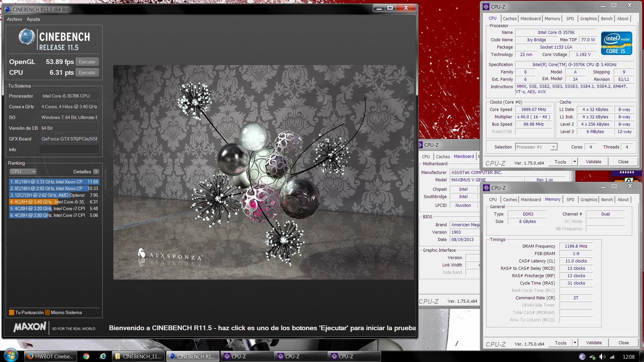
Task: Click GFX Board GeForce GTX 970 field
Action: click(x=69, y=139)
